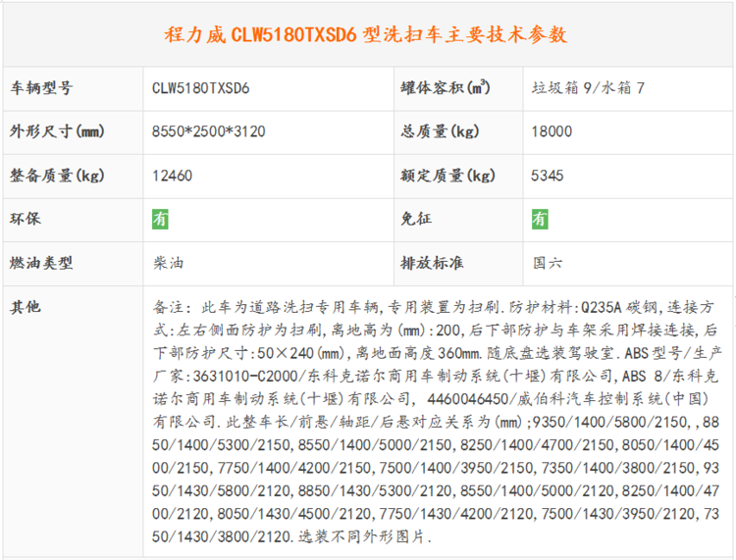This screenshot has width=736, height=560.
Task: Click the 柴油 fuel type value
Action: (168, 263)
